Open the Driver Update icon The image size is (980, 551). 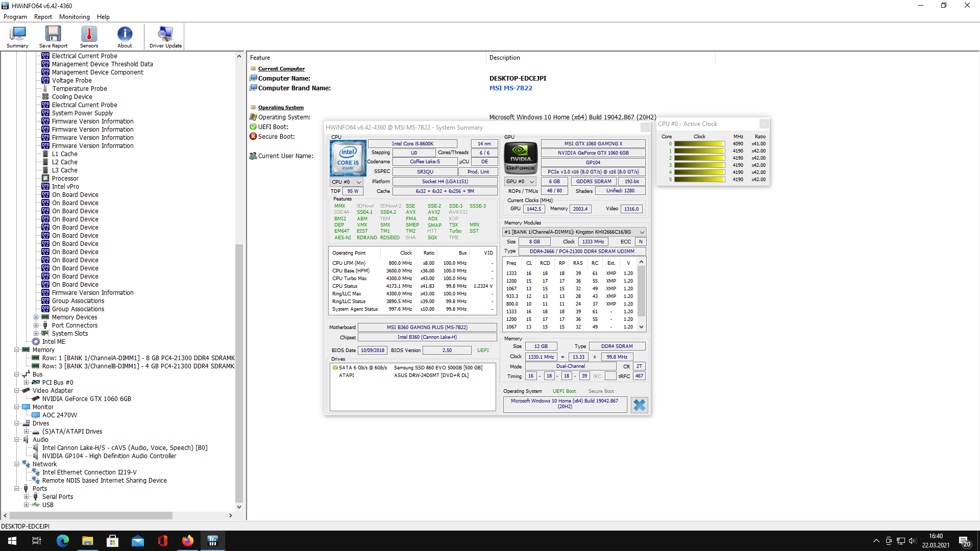point(165,37)
